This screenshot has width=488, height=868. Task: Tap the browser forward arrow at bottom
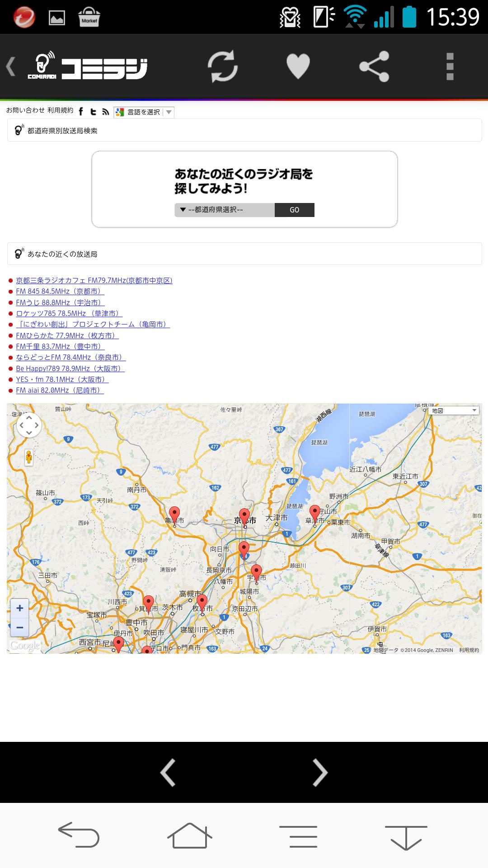click(320, 773)
